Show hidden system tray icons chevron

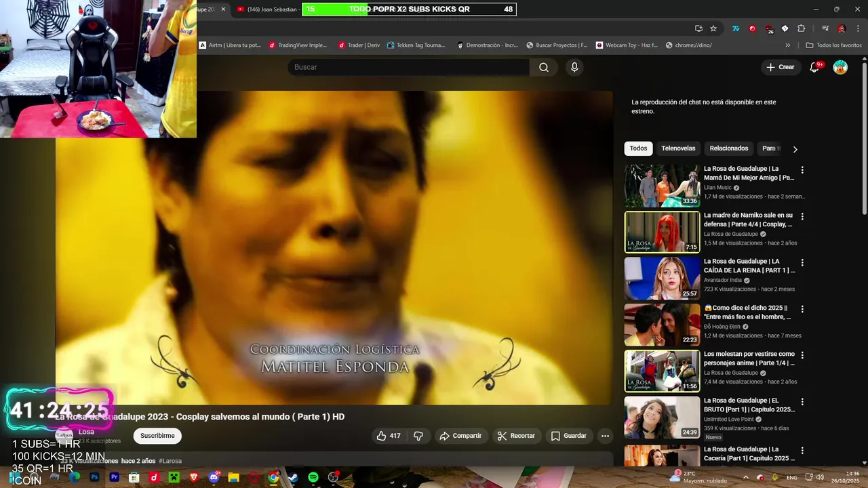746,477
